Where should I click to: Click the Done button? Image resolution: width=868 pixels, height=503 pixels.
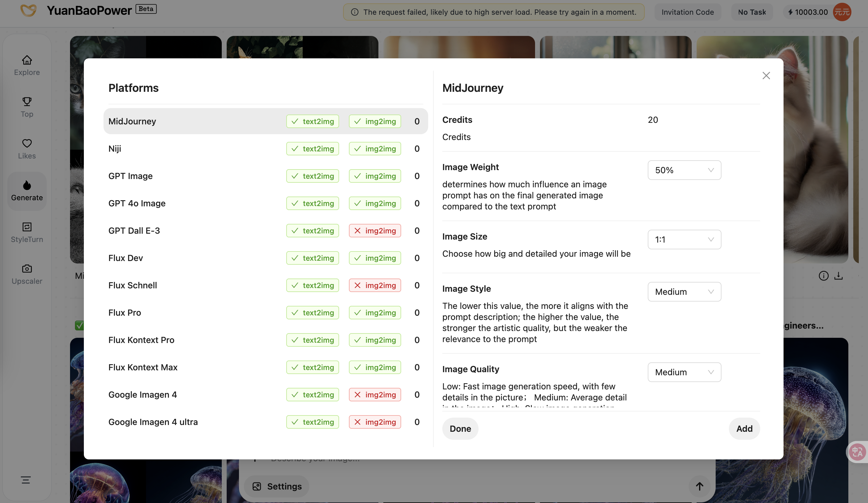[x=460, y=429]
